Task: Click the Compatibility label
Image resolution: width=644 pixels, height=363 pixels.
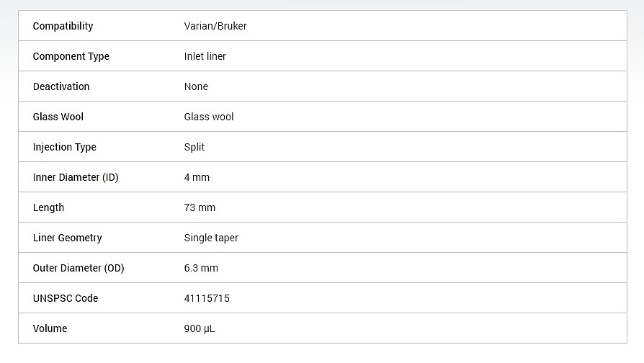Action: [x=63, y=26]
